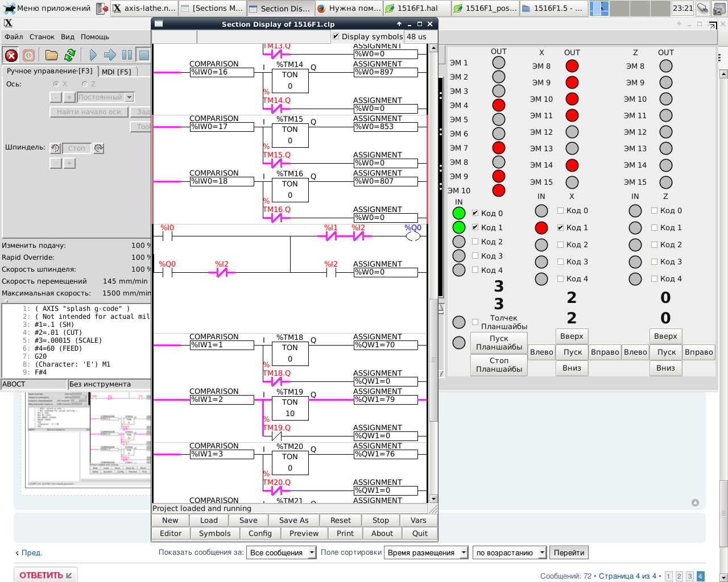
Task: Click the ladder display vertical scrollbar down arrow
Action: (x=433, y=498)
